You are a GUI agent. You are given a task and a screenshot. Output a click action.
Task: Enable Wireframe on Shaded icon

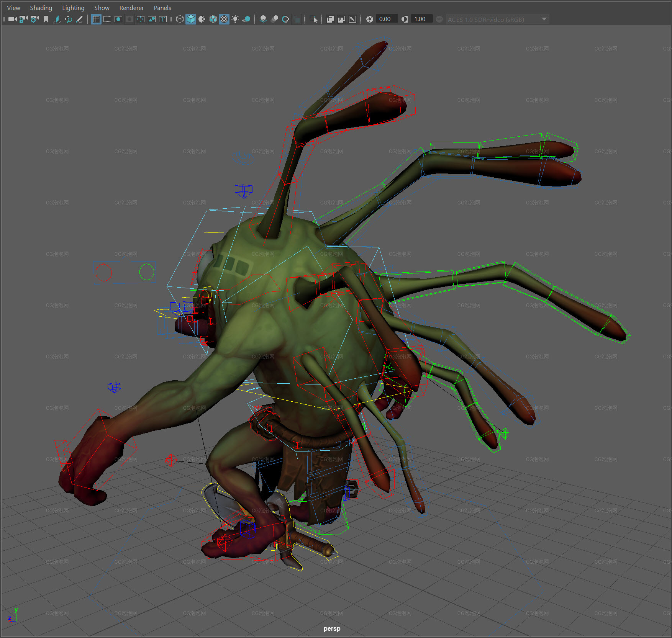point(213,19)
